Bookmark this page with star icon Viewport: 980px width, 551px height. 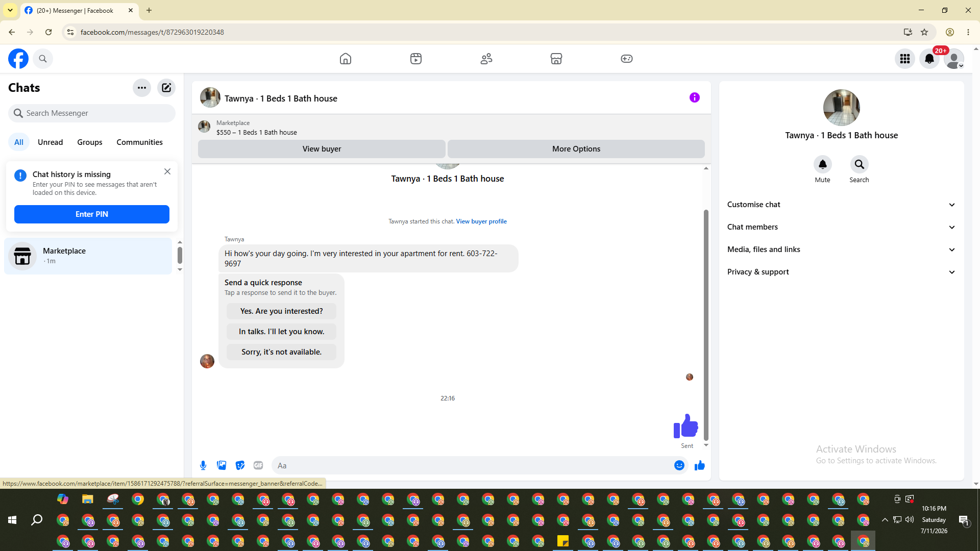(924, 32)
